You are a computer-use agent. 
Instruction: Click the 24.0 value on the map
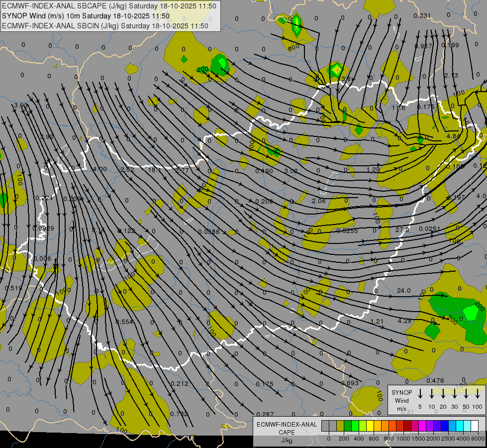tap(404, 290)
